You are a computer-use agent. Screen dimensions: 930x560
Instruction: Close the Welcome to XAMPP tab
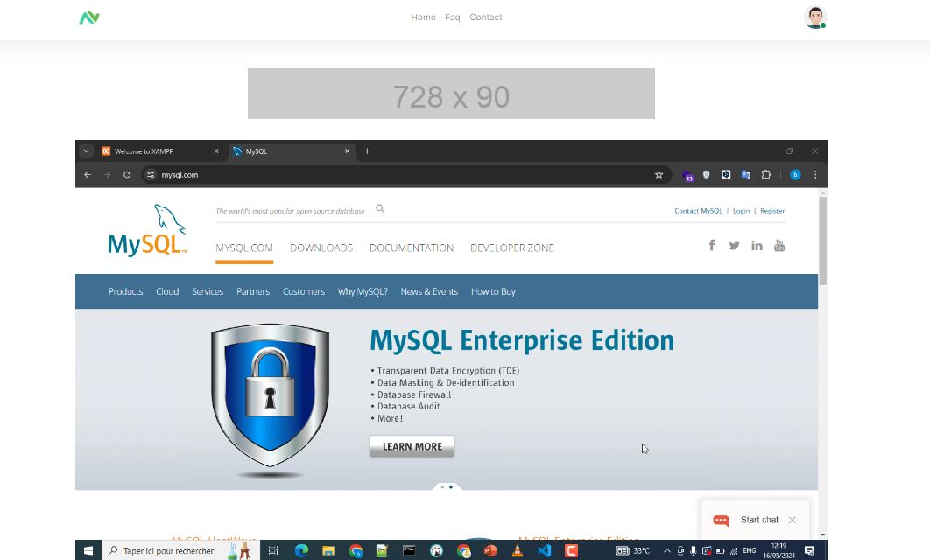tap(216, 151)
